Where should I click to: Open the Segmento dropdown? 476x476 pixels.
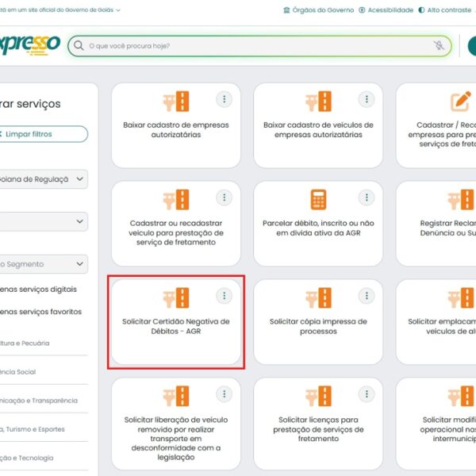44,264
